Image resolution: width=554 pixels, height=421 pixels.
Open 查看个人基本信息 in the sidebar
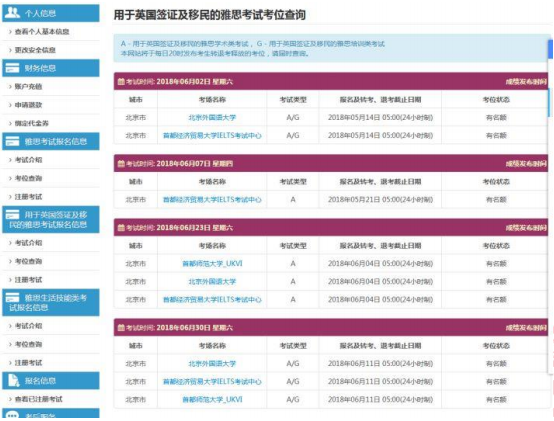pos(42,32)
